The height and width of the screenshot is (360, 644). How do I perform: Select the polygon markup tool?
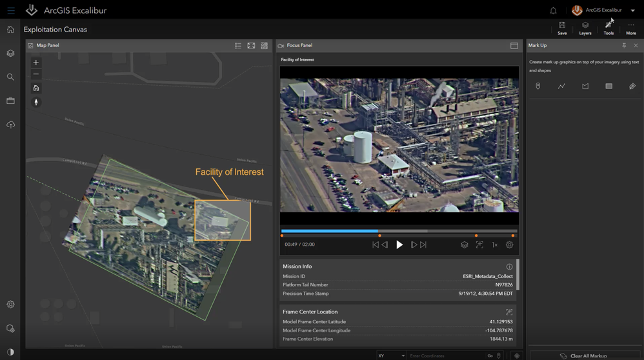pos(585,86)
